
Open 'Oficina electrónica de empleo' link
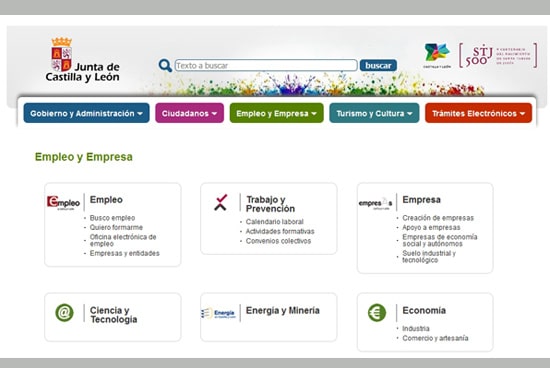point(123,240)
